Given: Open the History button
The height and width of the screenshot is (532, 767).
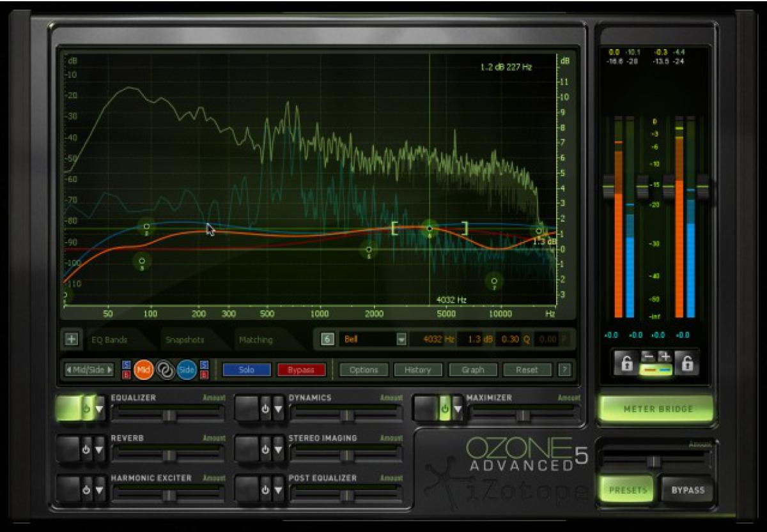Looking at the screenshot, I should (418, 370).
